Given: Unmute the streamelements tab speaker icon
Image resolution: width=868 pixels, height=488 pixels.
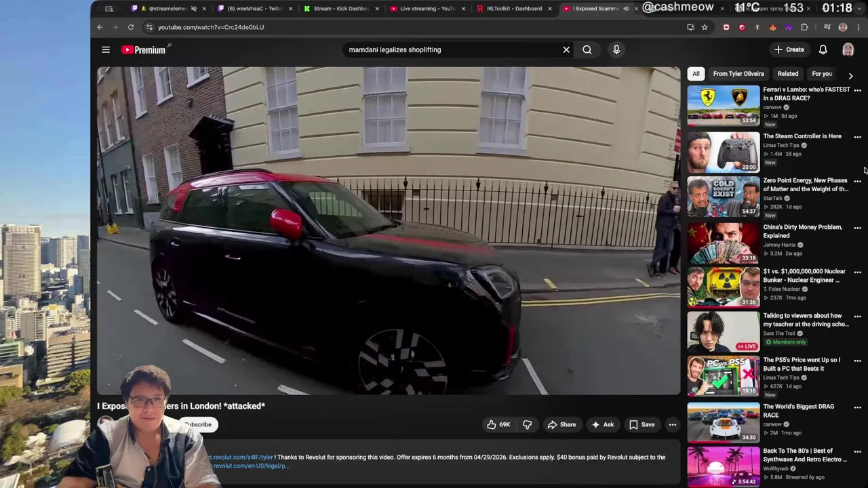Looking at the screenshot, I should tap(194, 9).
